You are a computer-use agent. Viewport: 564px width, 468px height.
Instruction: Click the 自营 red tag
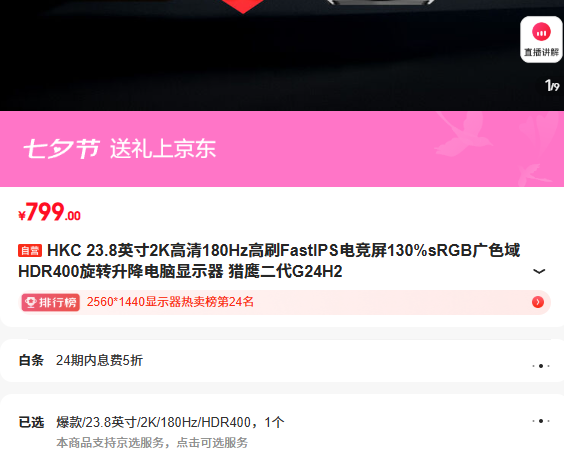pos(30,250)
